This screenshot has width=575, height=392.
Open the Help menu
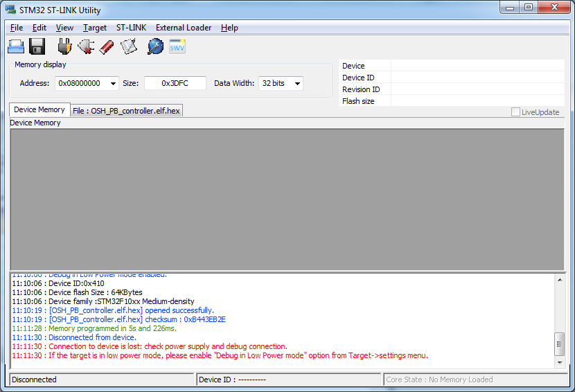229,28
